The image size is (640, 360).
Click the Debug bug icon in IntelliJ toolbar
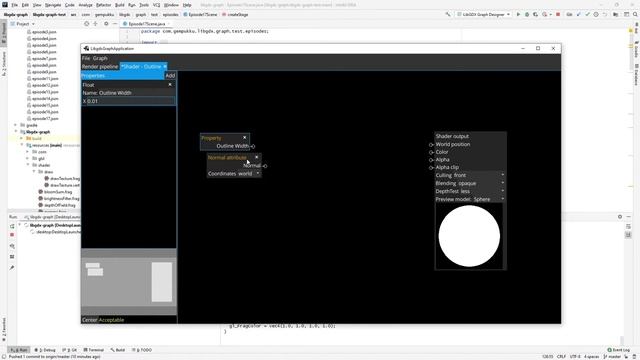pyautogui.click(x=527, y=14)
